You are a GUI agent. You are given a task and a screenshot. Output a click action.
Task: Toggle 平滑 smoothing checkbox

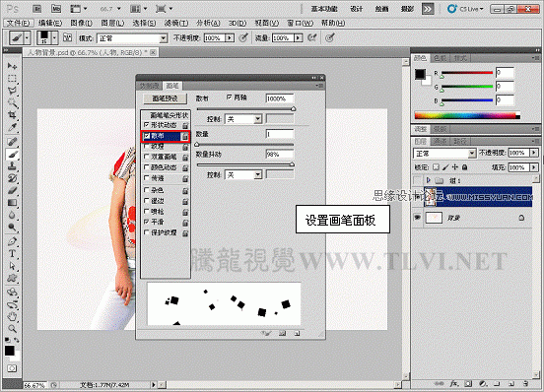pyautogui.click(x=147, y=222)
